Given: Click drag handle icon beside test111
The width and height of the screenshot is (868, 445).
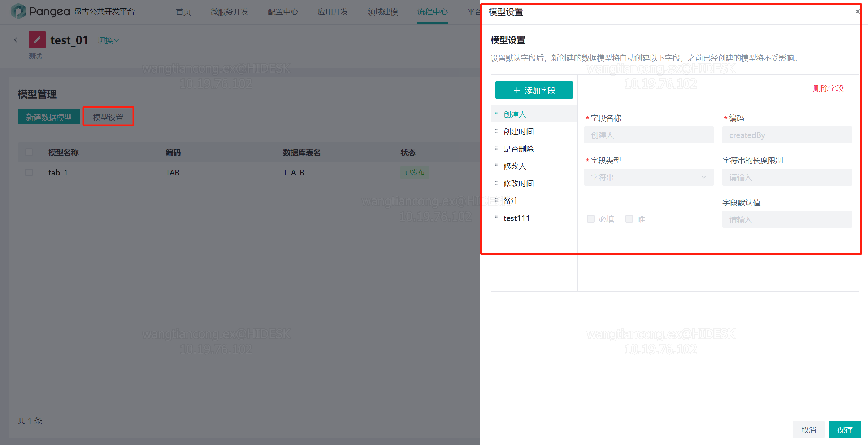Looking at the screenshot, I should coord(496,218).
